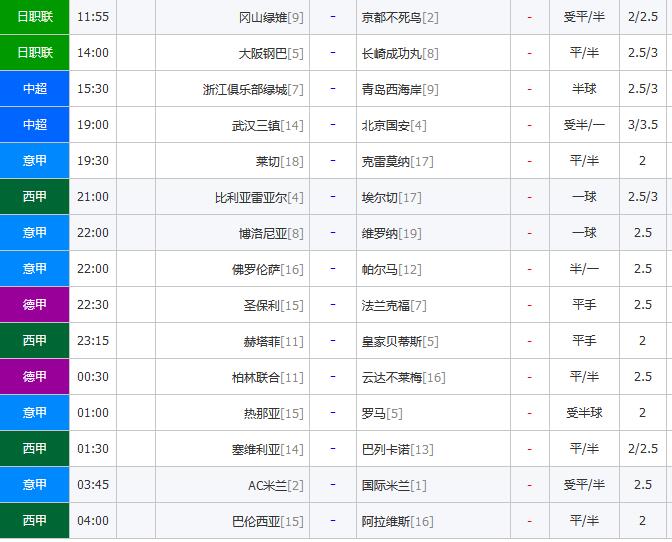Viewport: 672px width, 542px height.
Task: Click 德甲 label in the 00:30 row
Action: 35,377
